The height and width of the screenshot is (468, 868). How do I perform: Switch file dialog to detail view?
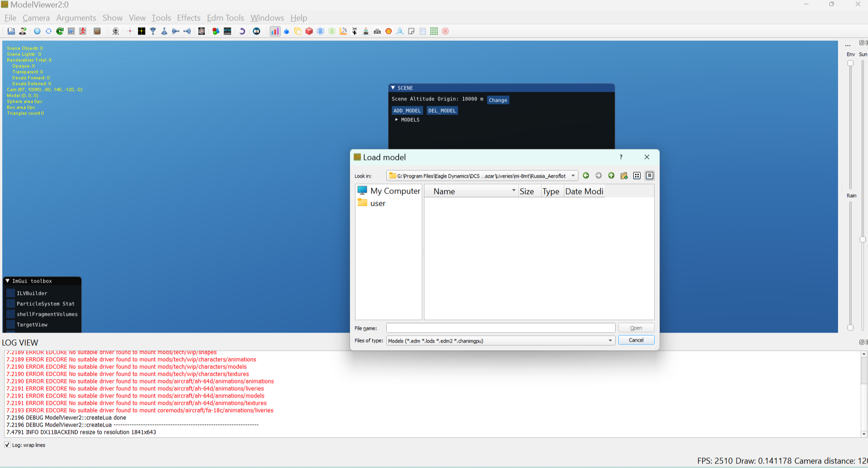650,176
